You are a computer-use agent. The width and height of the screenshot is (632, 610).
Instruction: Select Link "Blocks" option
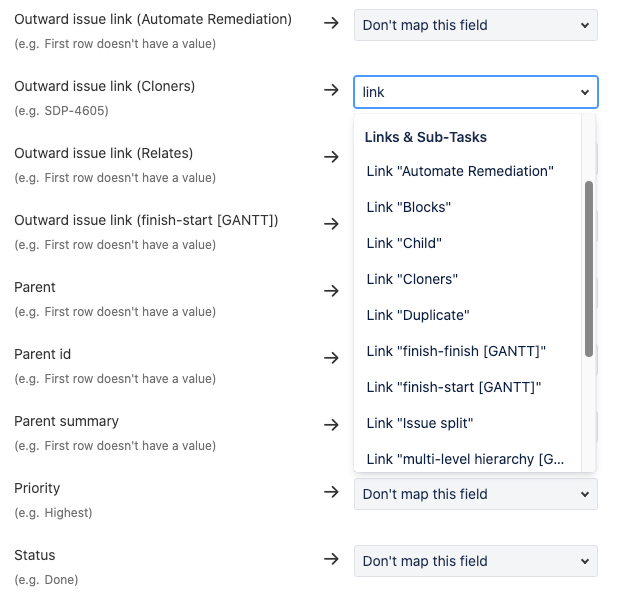tap(468, 207)
